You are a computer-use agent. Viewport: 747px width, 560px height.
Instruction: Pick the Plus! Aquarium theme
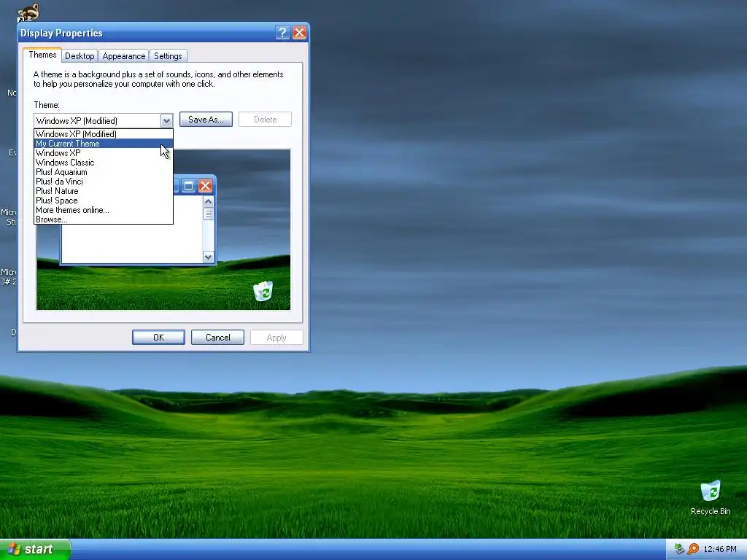click(x=104, y=172)
